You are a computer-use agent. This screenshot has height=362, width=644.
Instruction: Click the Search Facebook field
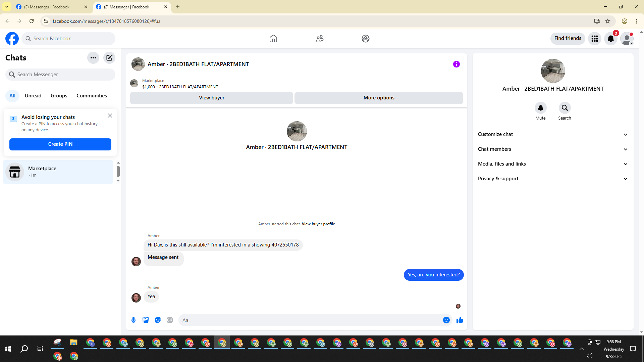click(68, 39)
